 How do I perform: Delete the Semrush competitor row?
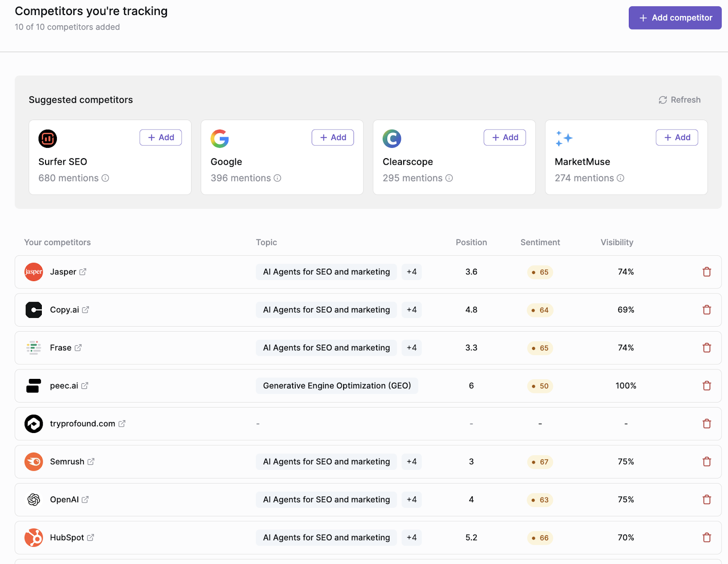707,462
